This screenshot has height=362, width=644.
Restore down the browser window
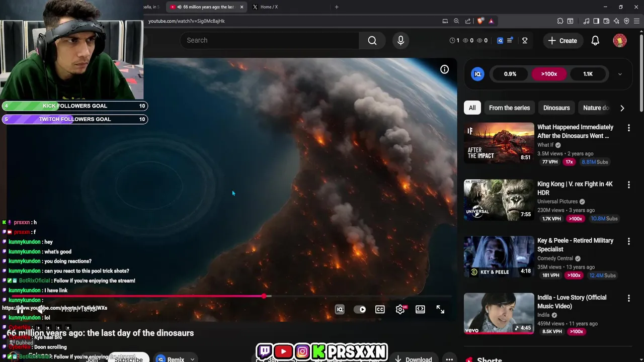tap(621, 7)
